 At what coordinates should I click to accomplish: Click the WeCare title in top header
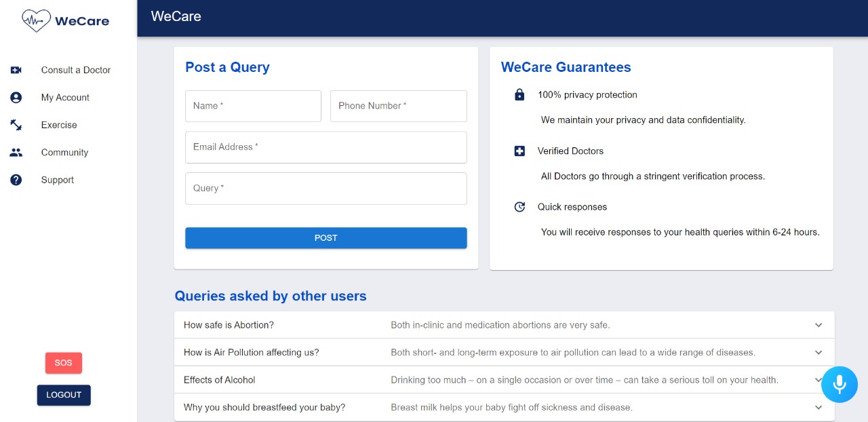pyautogui.click(x=176, y=16)
